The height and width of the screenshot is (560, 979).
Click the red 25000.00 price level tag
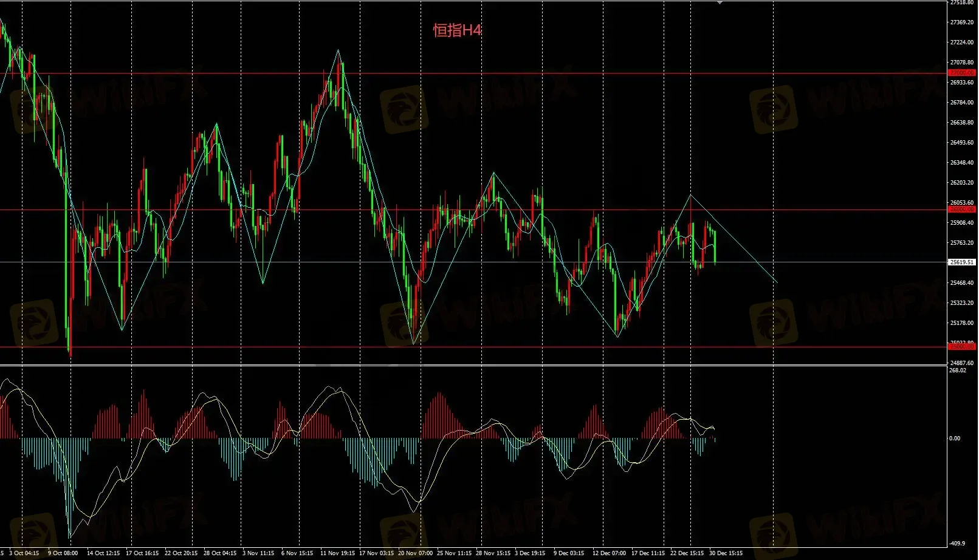point(961,347)
